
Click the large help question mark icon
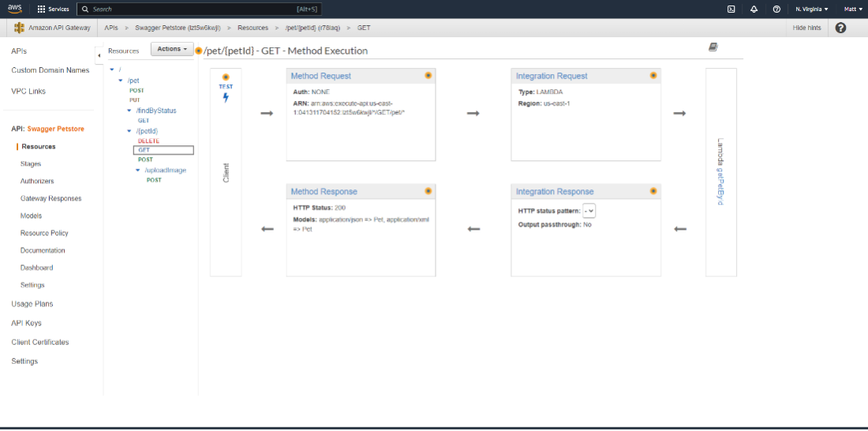(840, 28)
